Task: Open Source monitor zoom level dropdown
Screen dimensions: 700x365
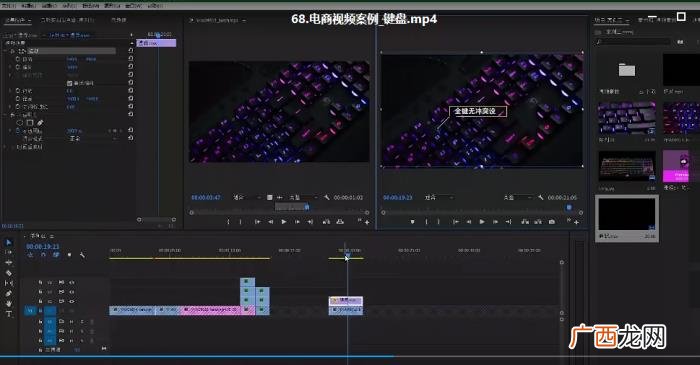Action: pos(247,197)
